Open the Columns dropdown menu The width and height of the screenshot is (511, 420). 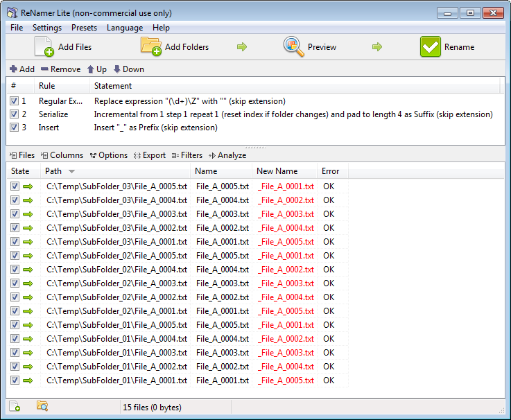(62, 155)
